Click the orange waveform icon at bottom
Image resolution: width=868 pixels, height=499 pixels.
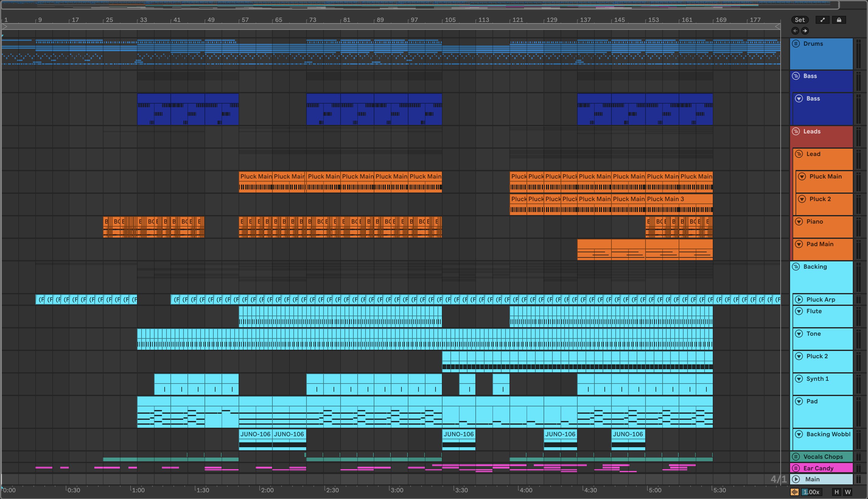coord(795,492)
